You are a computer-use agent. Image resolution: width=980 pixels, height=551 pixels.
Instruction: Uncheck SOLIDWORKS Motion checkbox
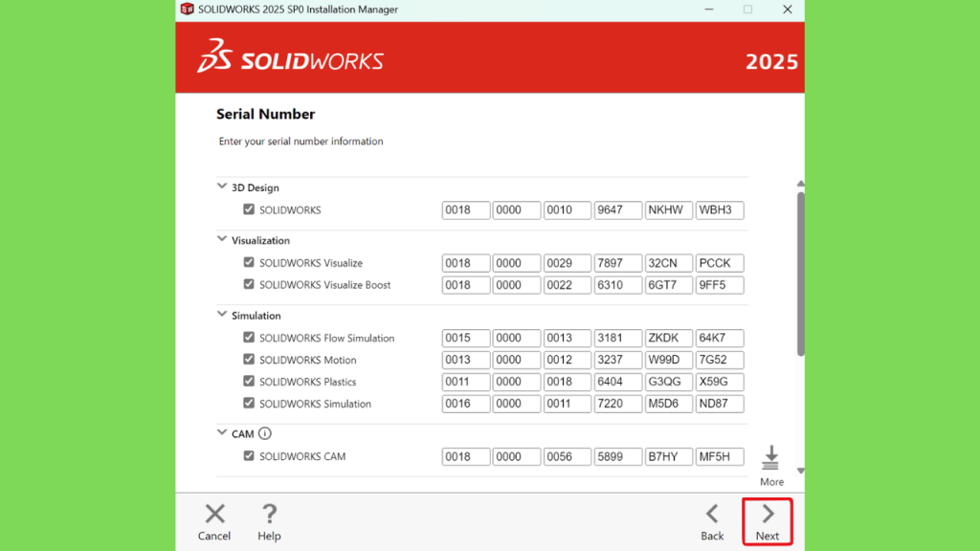(x=249, y=360)
